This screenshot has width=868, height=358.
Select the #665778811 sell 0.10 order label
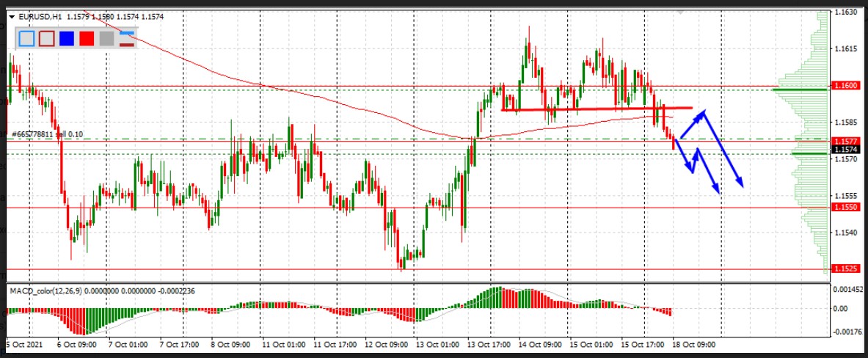click(x=47, y=134)
